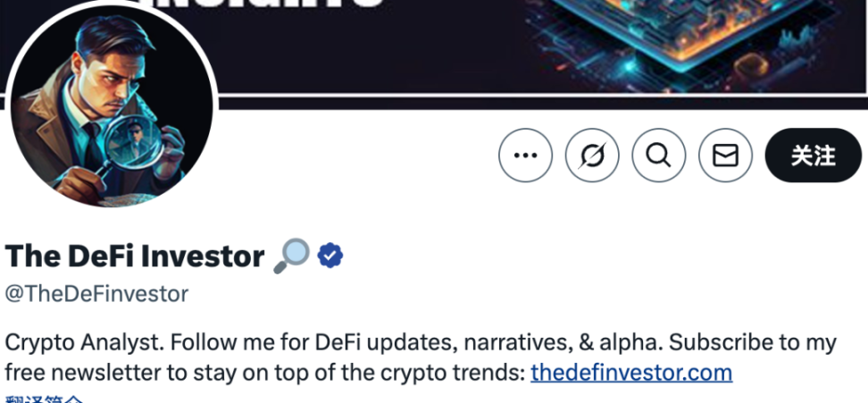Click the Grok slashed-circle icon button
868x403 pixels.
coord(592,155)
